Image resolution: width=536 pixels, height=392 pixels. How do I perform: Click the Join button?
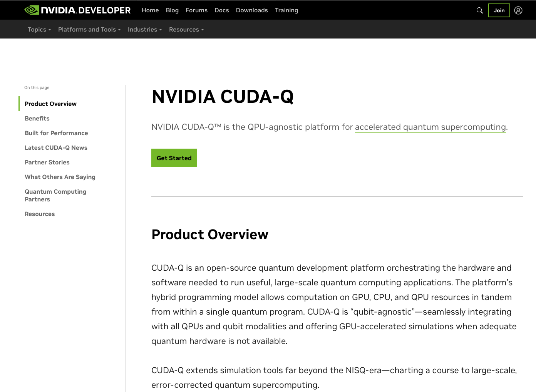(499, 10)
